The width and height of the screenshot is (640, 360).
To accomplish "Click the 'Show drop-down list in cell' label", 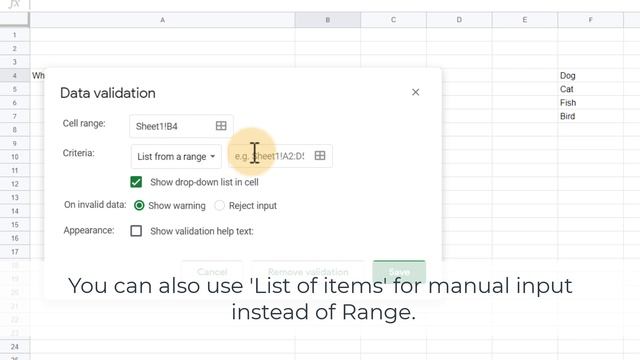I will [204, 182].
